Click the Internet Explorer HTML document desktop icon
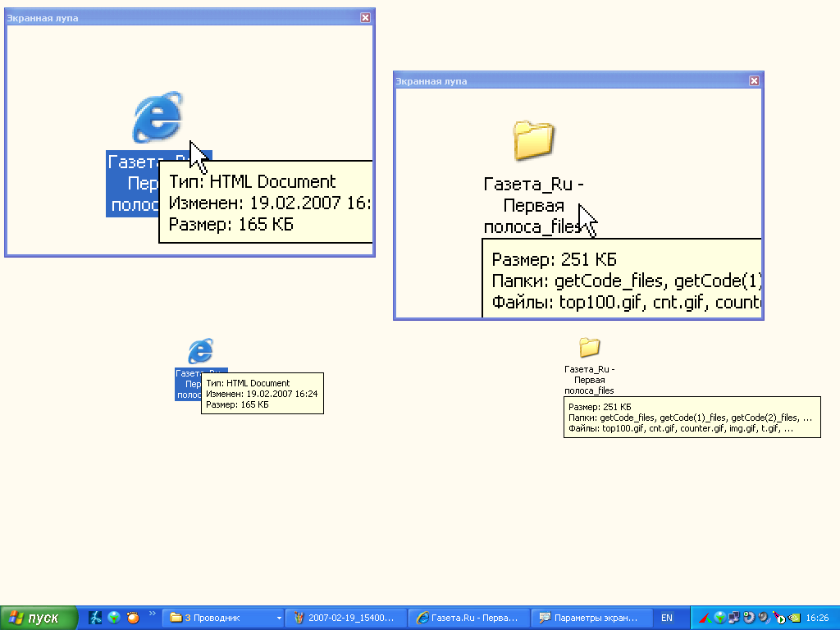The height and width of the screenshot is (630, 840). point(200,351)
